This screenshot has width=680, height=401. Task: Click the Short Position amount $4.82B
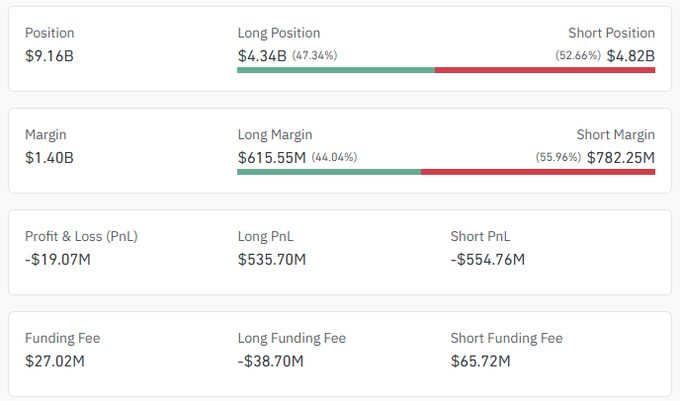[631, 56]
